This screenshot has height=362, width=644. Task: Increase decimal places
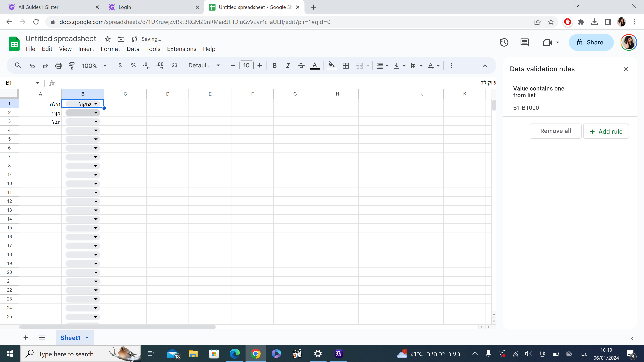click(160, 66)
